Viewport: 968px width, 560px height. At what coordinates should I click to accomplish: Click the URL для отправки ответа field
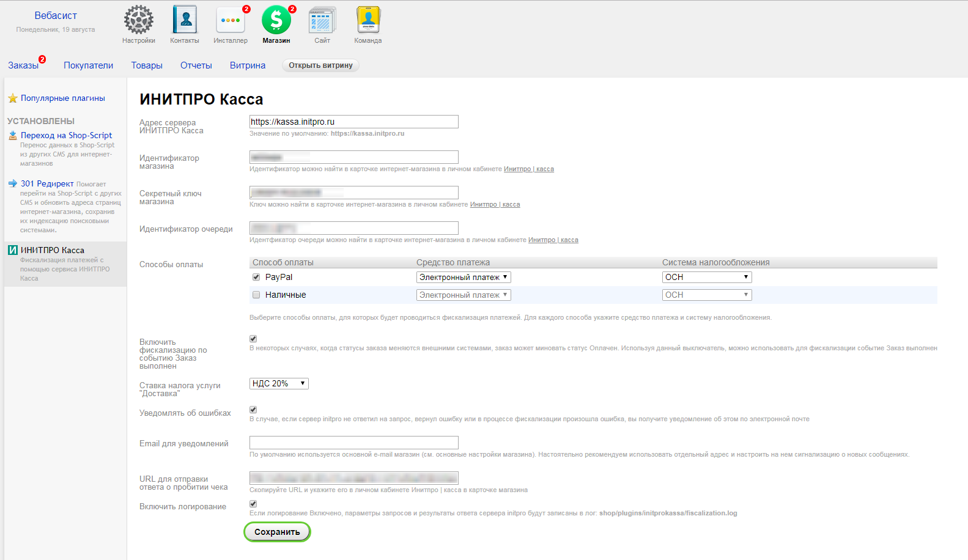354,478
